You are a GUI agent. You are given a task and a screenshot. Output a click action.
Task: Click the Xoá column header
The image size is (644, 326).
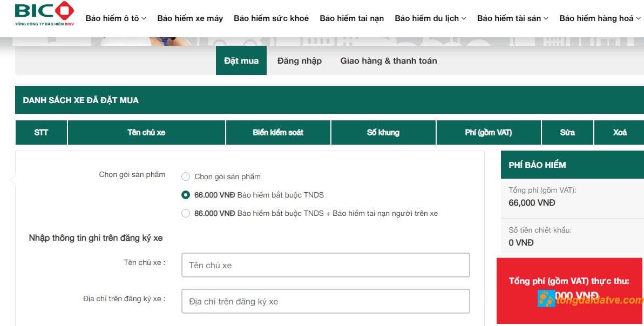pyautogui.click(x=620, y=132)
